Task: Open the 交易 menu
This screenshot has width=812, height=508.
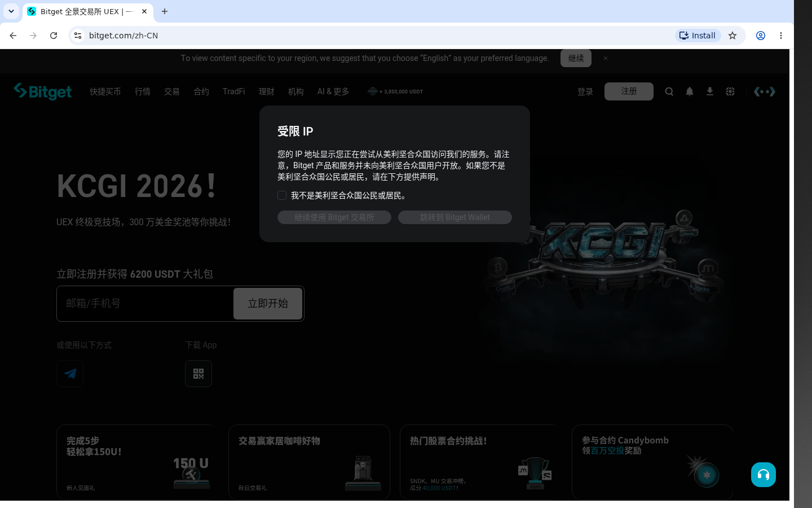Action: [172, 91]
